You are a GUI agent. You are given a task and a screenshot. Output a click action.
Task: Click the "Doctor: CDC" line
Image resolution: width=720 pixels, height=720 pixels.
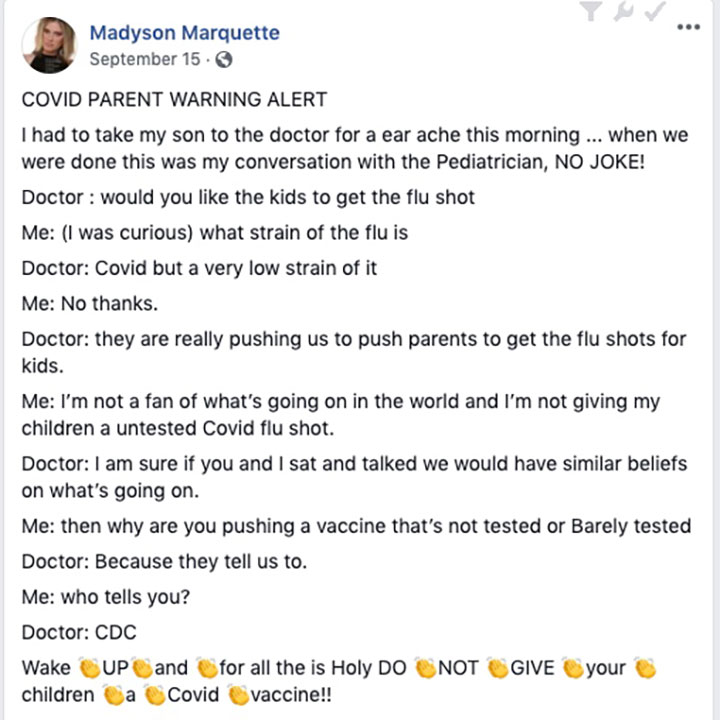pyautogui.click(x=79, y=632)
